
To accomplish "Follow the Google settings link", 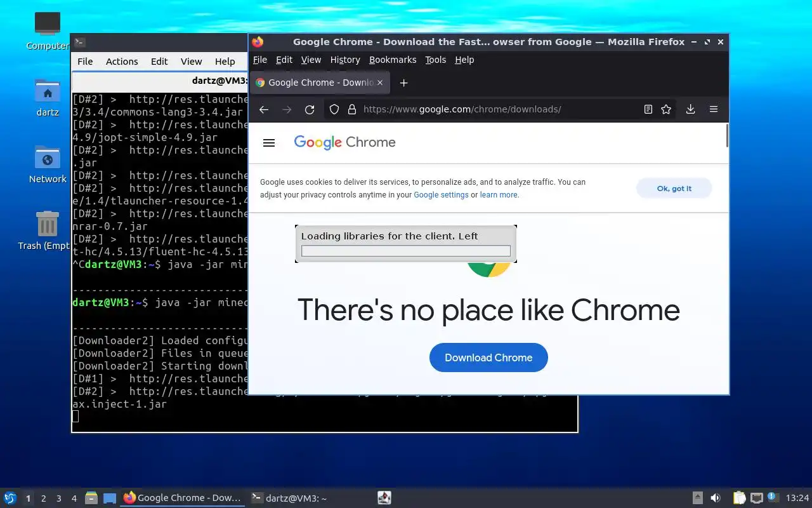I will (441, 195).
